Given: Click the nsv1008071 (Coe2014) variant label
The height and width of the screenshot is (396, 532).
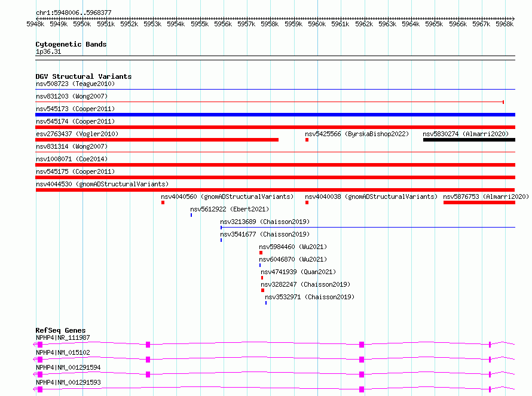Looking at the screenshot, I should click(x=72, y=159).
